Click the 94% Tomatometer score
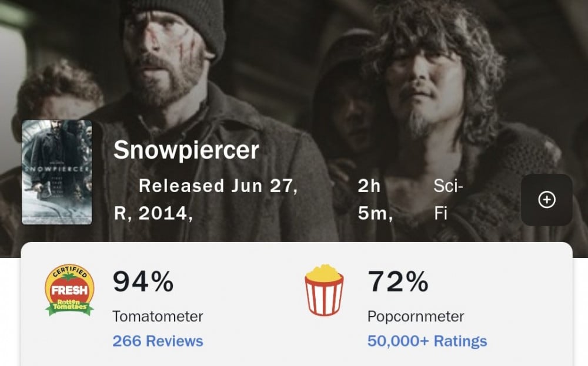The height and width of the screenshot is (366, 588). click(x=143, y=281)
